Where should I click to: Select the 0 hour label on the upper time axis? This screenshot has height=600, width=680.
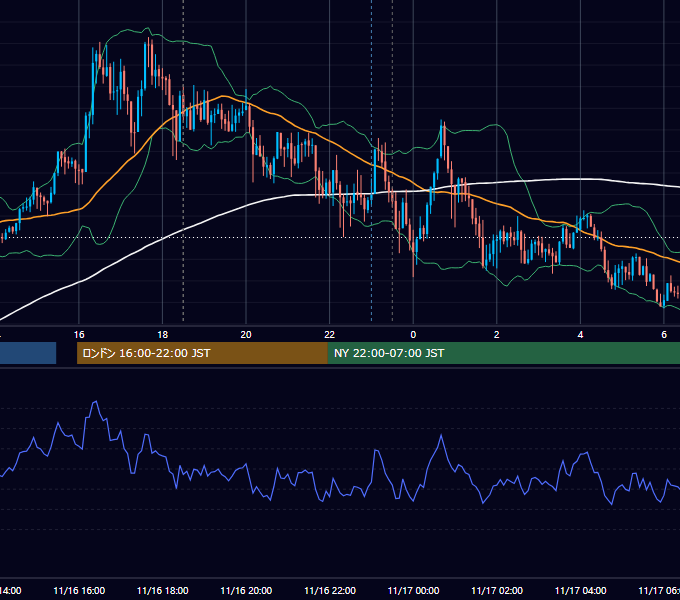click(413, 335)
